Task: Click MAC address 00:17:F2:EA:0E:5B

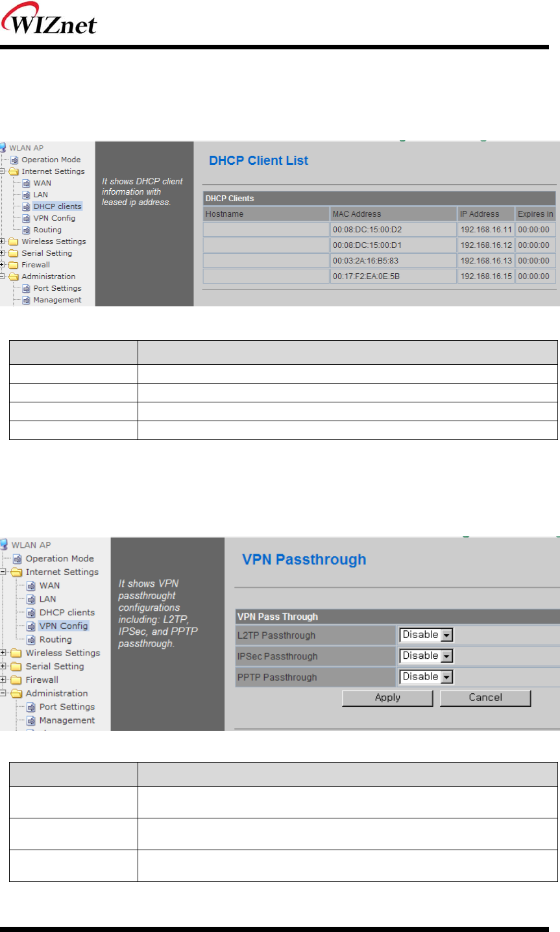Action: 366,276
